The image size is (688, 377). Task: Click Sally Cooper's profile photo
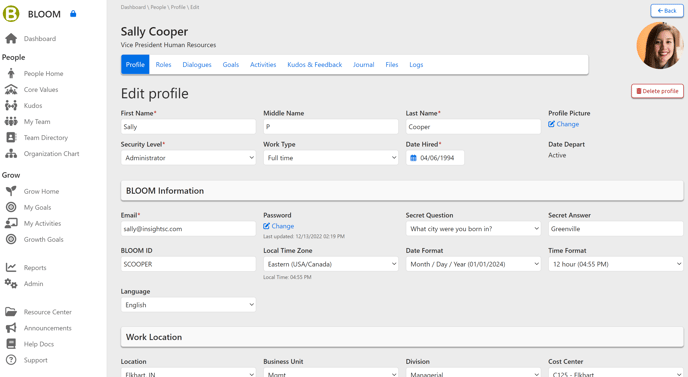660,45
